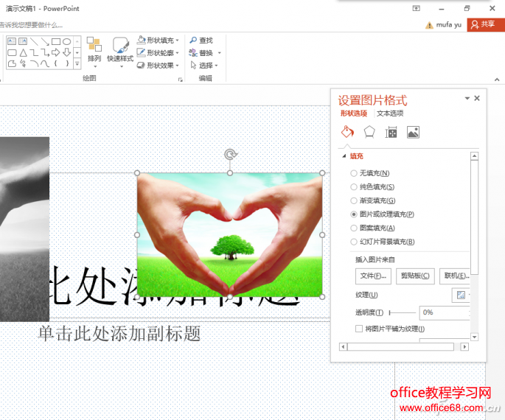Switch to Text Options (文本选项) tab
The height and width of the screenshot is (420, 505).
(390, 113)
